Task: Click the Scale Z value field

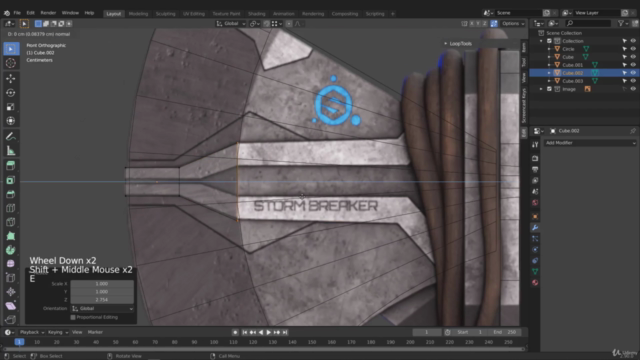Action: click(x=102, y=300)
